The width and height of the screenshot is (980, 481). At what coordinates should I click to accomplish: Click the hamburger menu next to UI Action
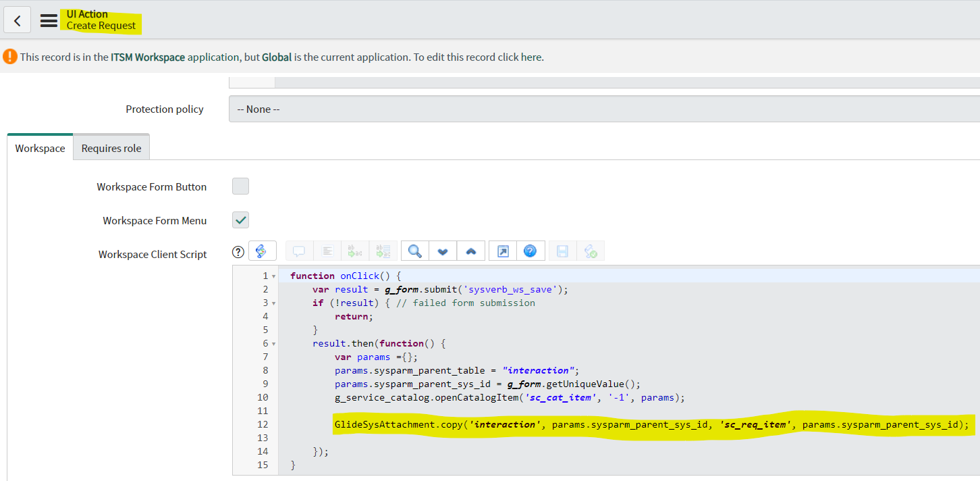(49, 20)
